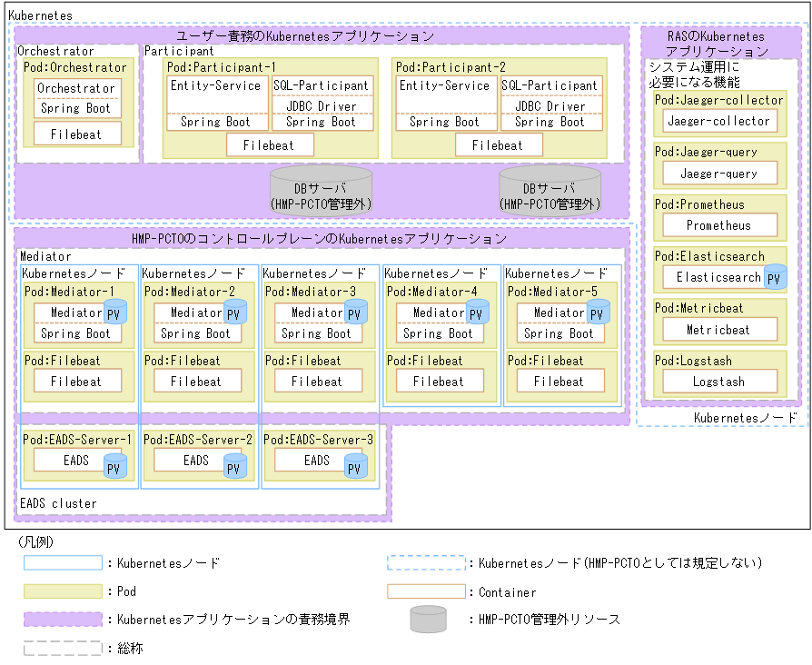Select the RASのKubernetesアプリケーション header
This screenshot has height=665, width=812.
[x=716, y=42]
